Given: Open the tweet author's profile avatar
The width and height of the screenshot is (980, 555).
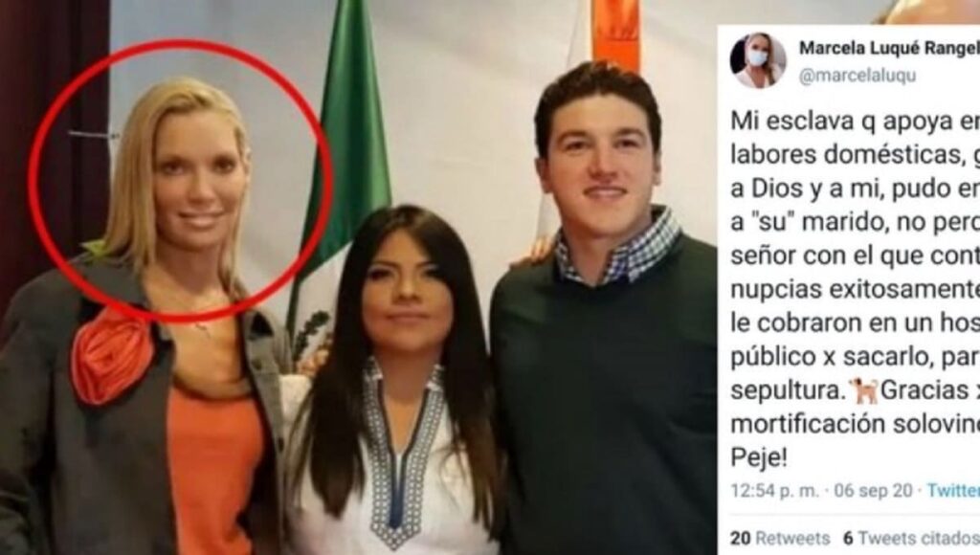Looking at the screenshot, I should tap(758, 60).
